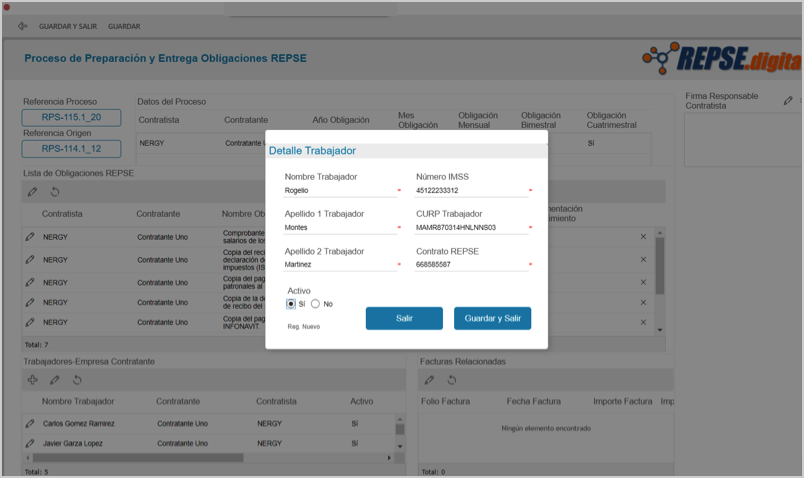Click delete X on fourth obligations row
The width and height of the screenshot is (804, 478).
pyautogui.click(x=643, y=303)
